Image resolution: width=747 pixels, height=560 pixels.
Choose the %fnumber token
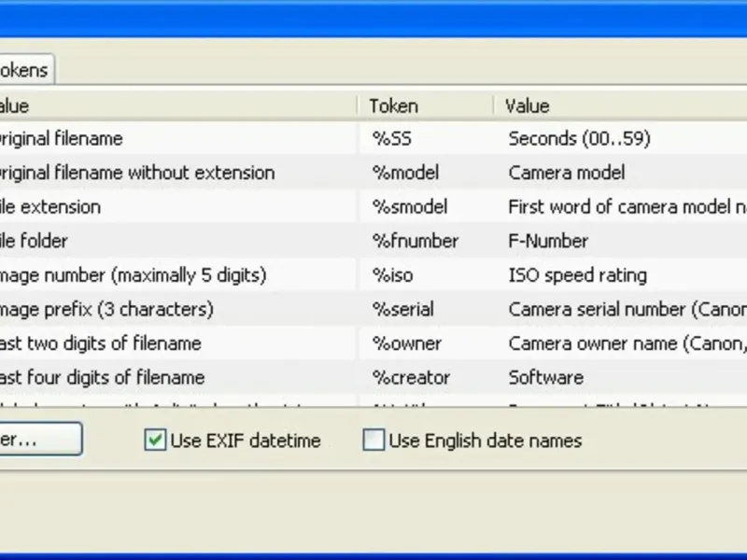[416, 241]
